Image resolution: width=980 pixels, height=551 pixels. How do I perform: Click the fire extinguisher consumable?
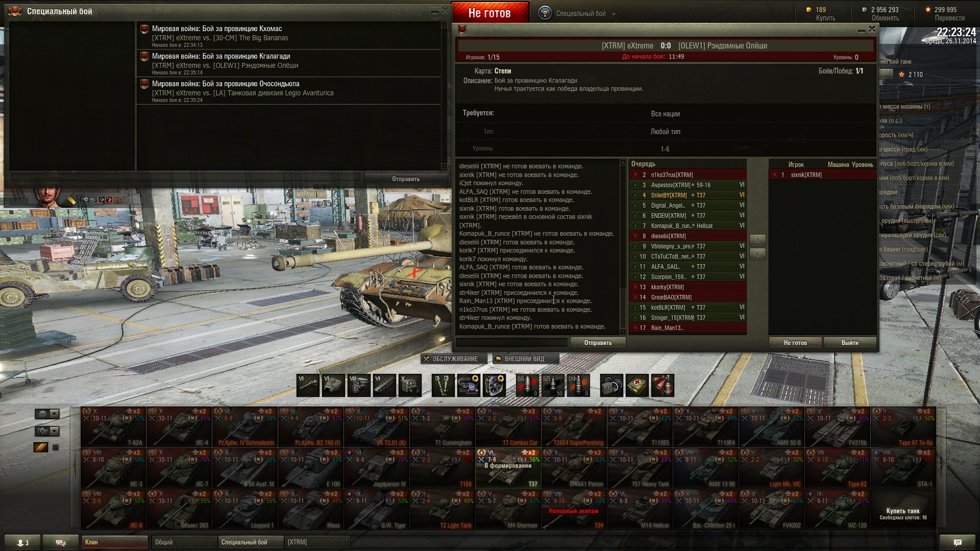coord(663,385)
